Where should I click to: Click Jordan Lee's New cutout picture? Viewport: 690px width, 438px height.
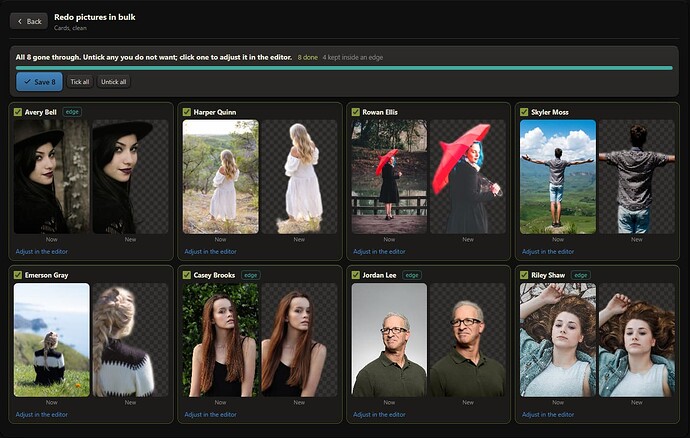468,340
